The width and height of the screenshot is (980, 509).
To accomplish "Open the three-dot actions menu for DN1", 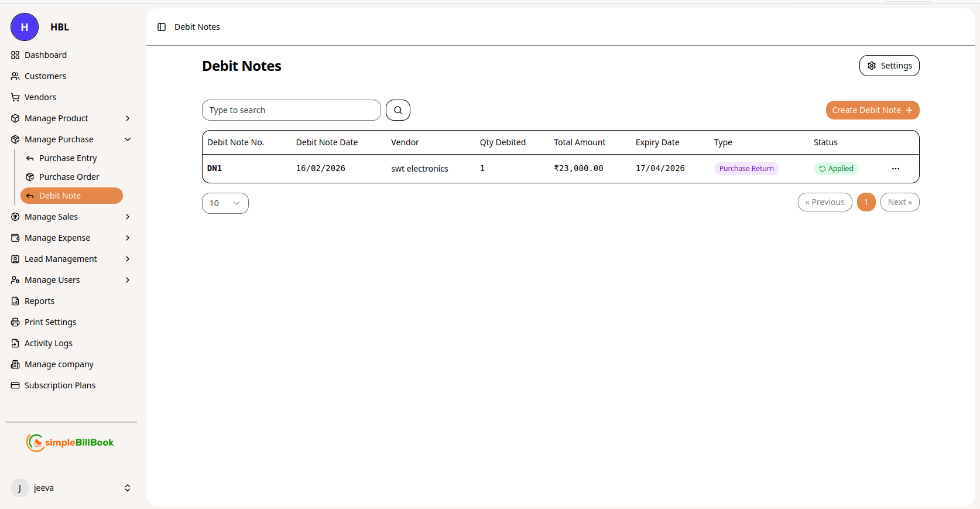I will tap(895, 169).
